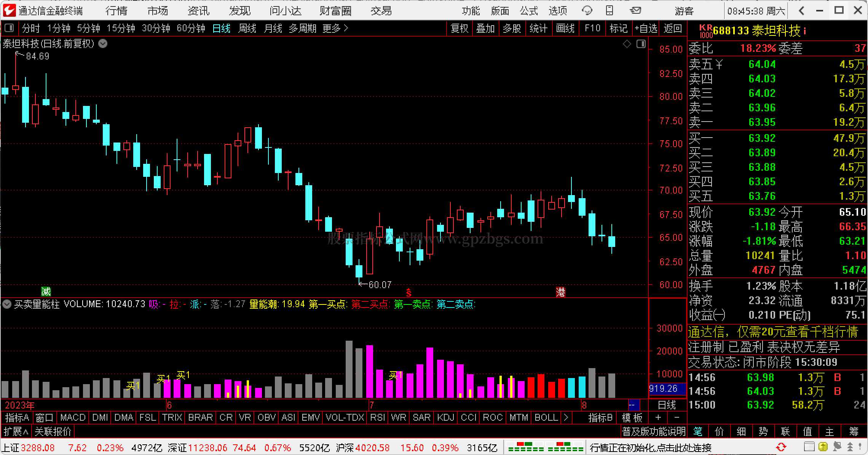Open the mobile phone icon in title bar

coord(610,10)
